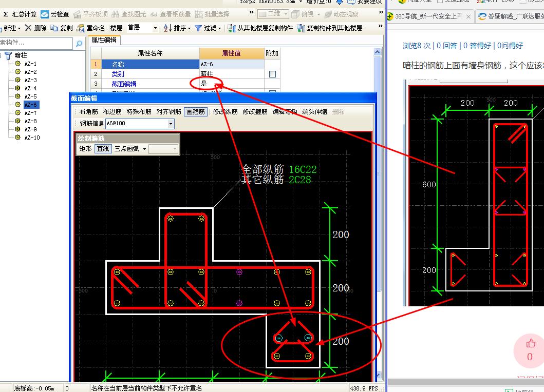The image size is (544, 392).
Task: Click 对齐钢筋 menu item
Action: 168,112
